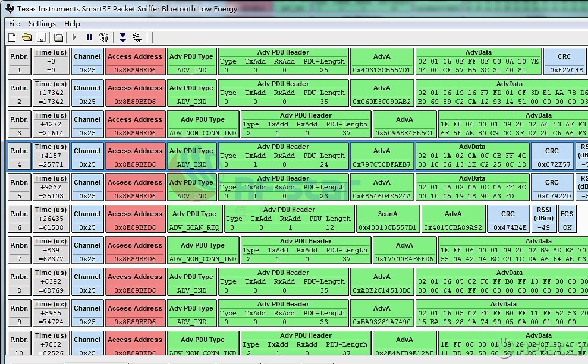Click the Open folder toolbar icon
This screenshot has height=364, width=588.
[x=27, y=37]
